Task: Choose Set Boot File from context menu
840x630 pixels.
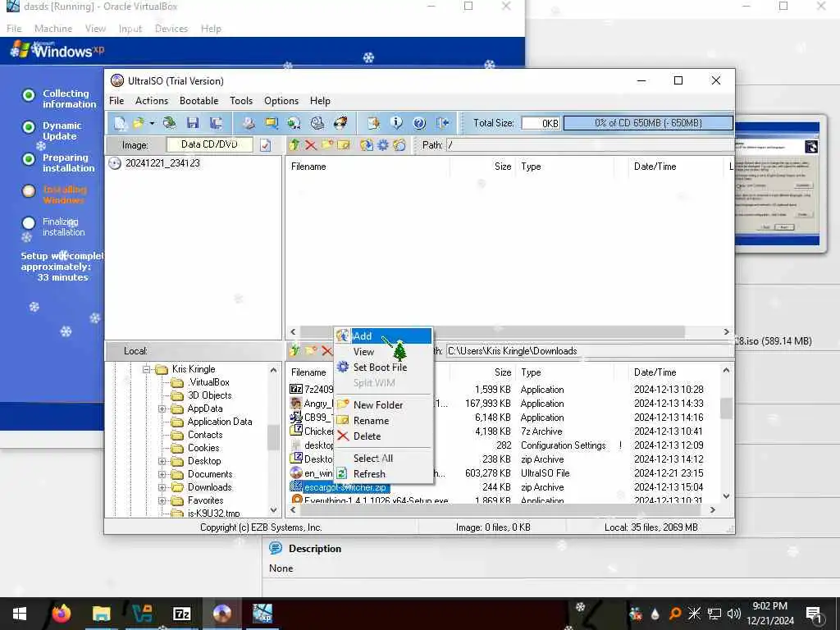Action: tap(383, 367)
